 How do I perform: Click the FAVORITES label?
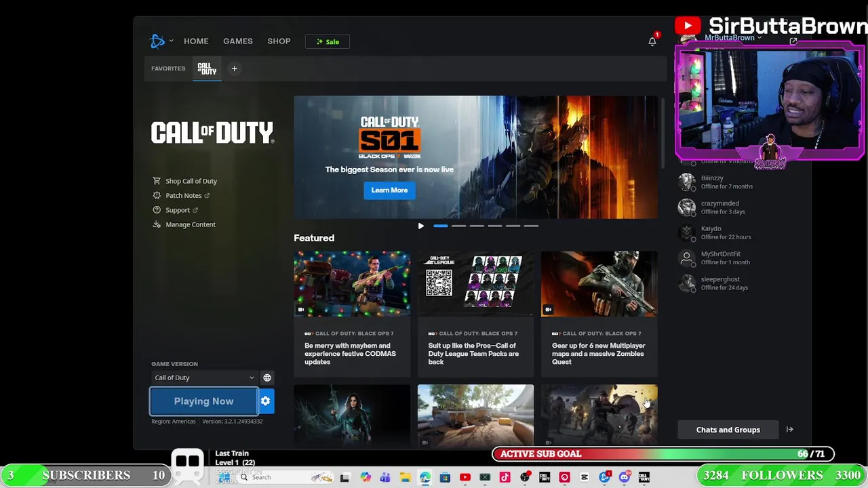[x=168, y=68]
